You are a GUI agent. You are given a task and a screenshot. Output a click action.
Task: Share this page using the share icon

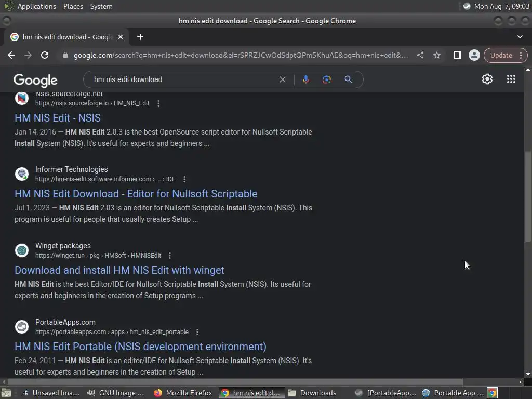point(420,55)
